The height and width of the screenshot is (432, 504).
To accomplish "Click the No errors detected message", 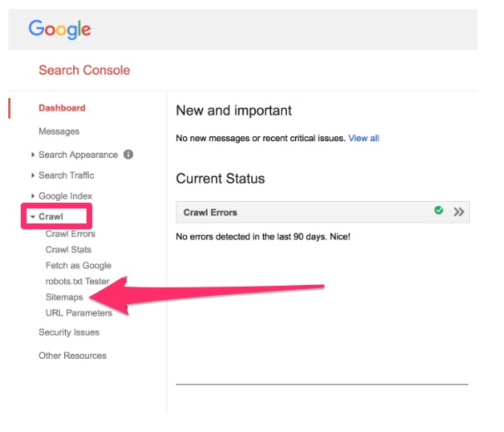I will 263,237.
